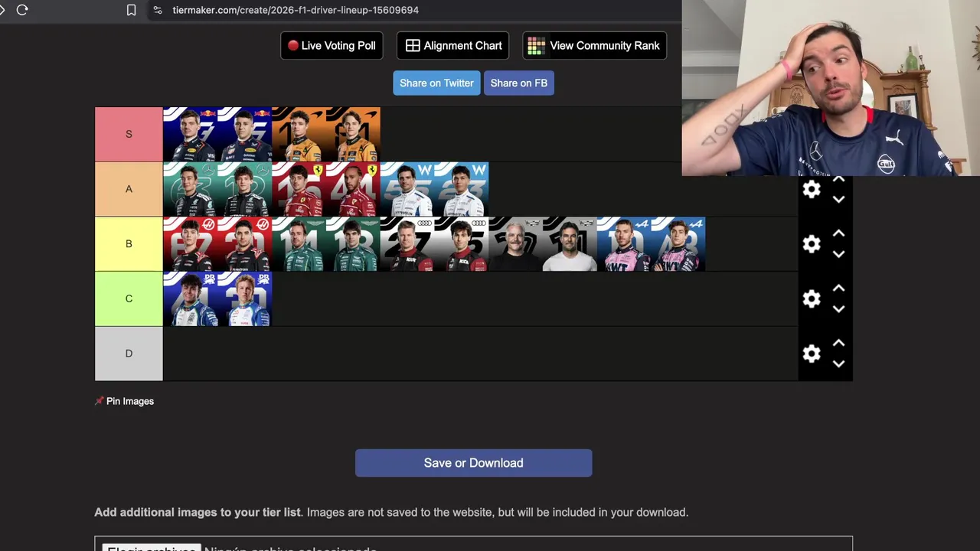The width and height of the screenshot is (980, 551).
Task: Select the McLaren number 1 driver card
Action: (x=299, y=135)
